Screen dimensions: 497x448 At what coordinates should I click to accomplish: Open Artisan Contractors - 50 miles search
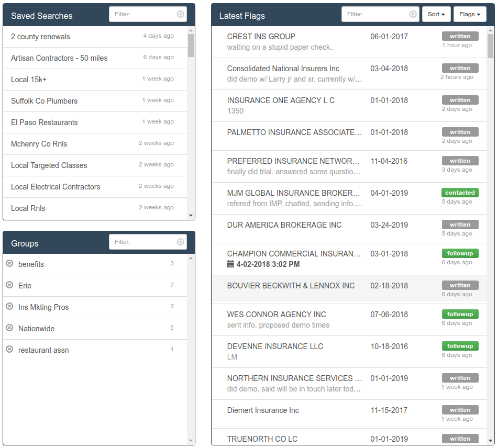click(95, 58)
